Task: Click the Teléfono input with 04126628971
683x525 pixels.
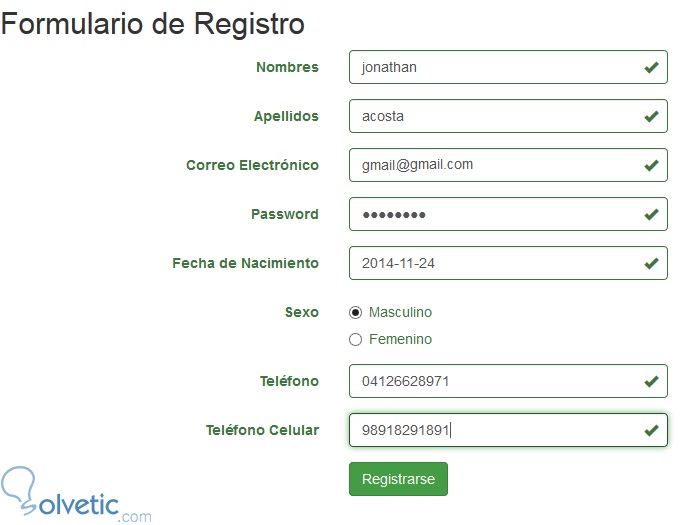Action: click(490, 381)
